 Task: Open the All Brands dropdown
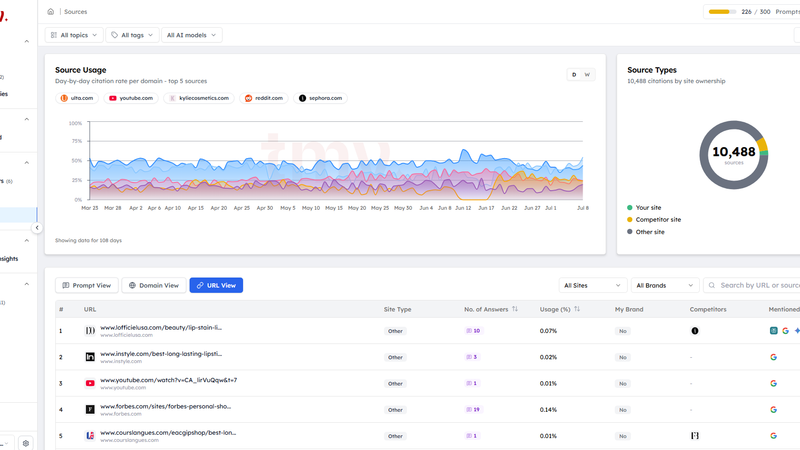click(665, 285)
